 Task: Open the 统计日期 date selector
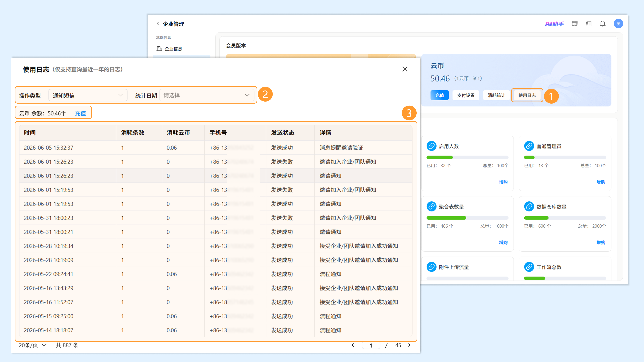coord(207,95)
